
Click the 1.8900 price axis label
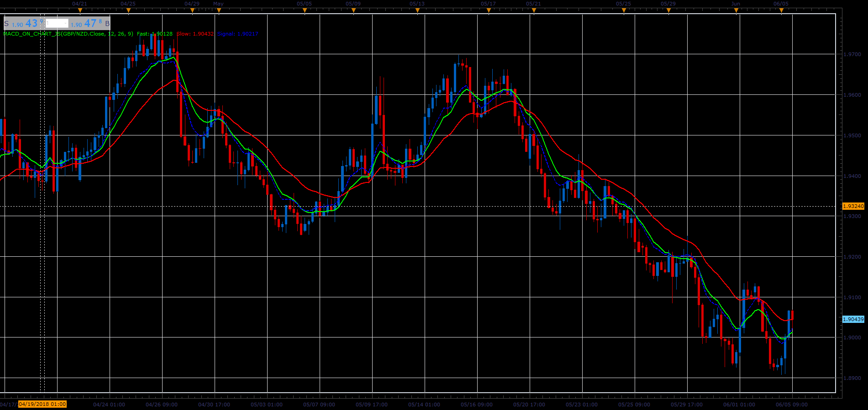coord(852,378)
